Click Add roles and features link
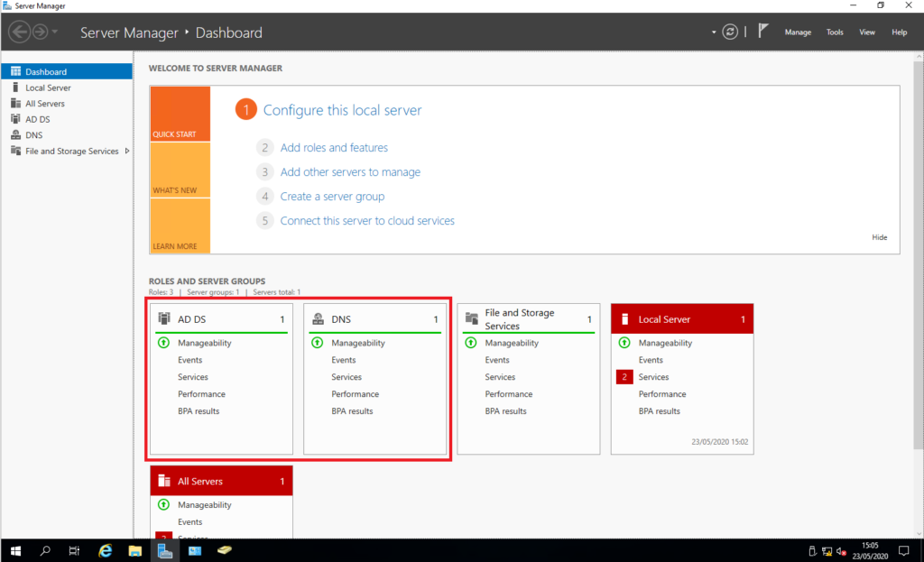The image size is (924, 562). coord(334,147)
